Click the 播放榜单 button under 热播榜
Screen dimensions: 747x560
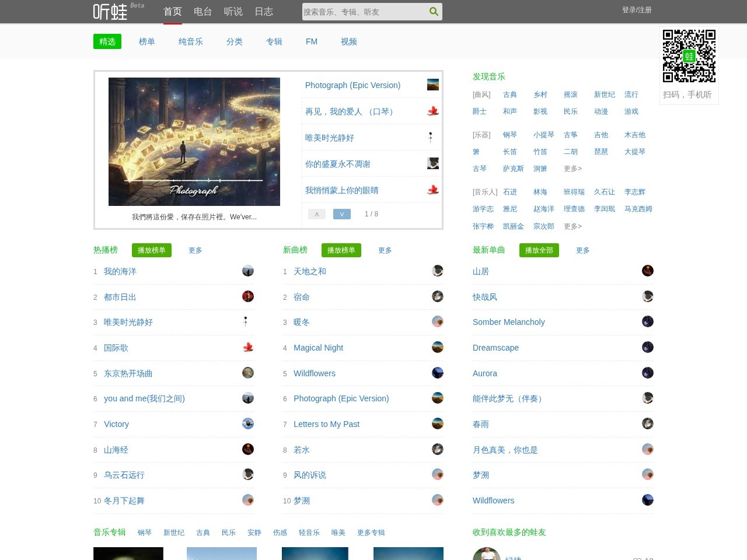(x=152, y=250)
